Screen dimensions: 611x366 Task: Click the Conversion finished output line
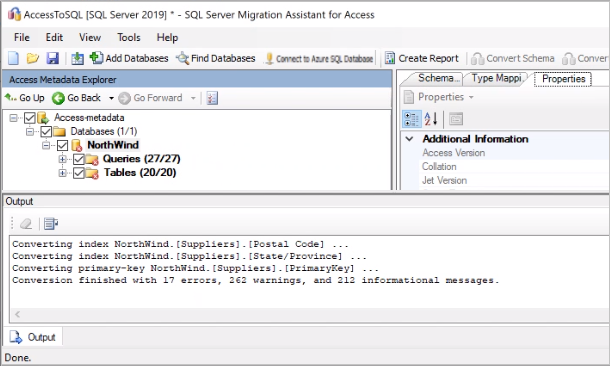tap(256, 280)
